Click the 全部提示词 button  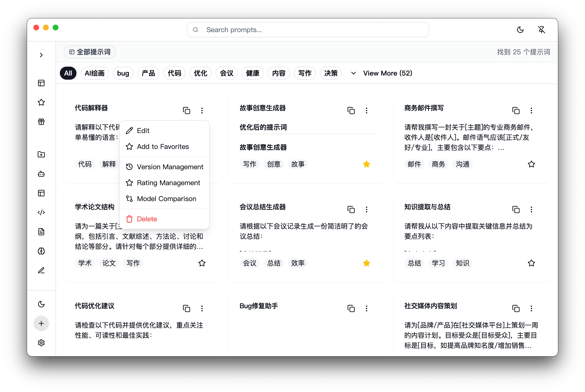[90, 52]
